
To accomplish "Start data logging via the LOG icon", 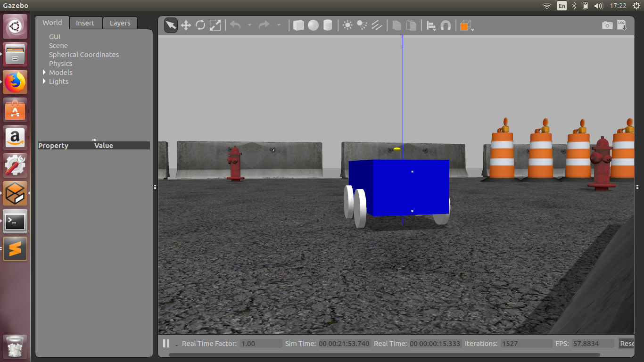I will tap(622, 25).
